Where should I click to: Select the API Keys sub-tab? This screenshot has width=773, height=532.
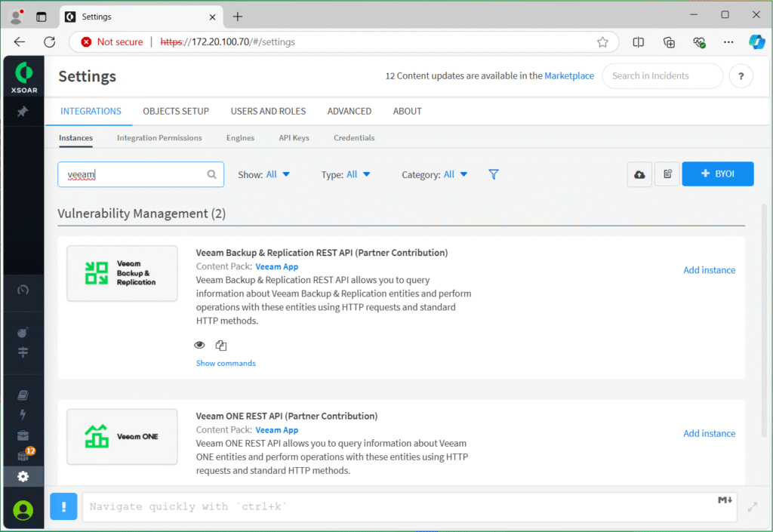(x=294, y=138)
